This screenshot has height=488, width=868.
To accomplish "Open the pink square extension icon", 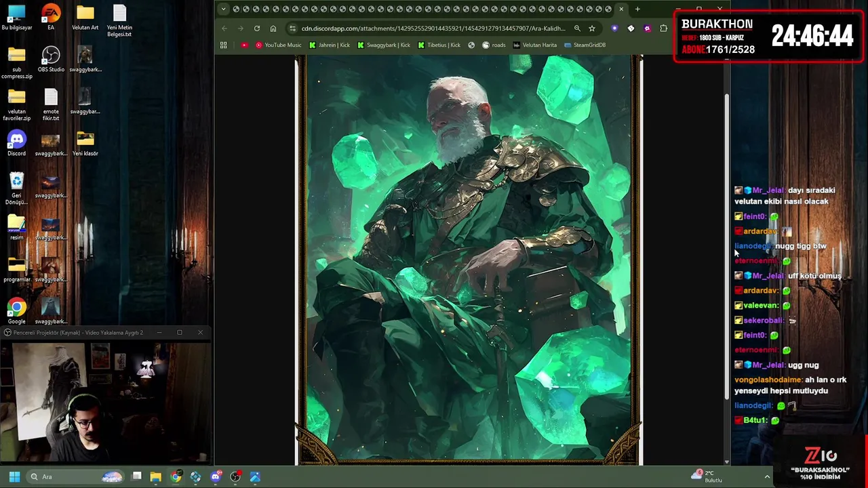I will (647, 28).
